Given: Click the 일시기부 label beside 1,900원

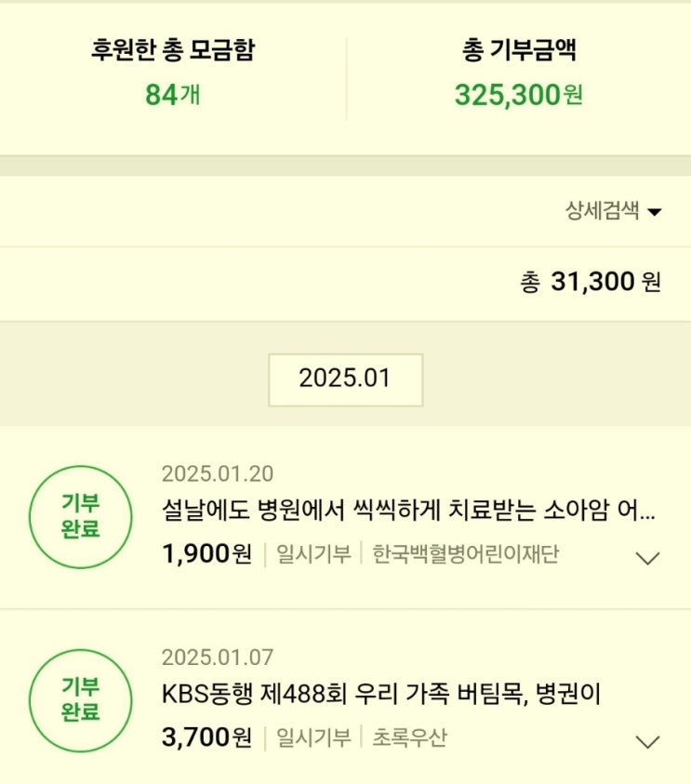Looking at the screenshot, I should coord(313,555).
